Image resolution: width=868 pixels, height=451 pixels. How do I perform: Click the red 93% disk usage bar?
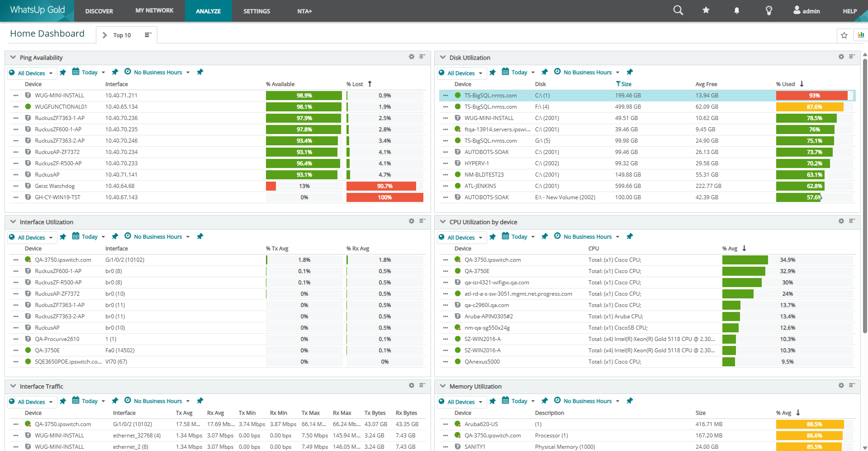(811, 95)
